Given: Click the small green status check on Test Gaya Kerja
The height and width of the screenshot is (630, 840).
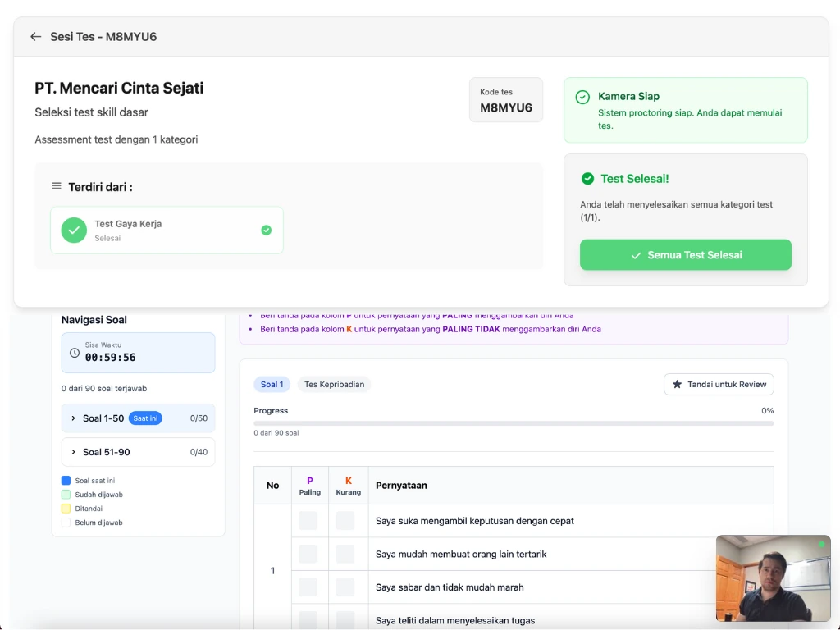Looking at the screenshot, I should pyautogui.click(x=266, y=231).
